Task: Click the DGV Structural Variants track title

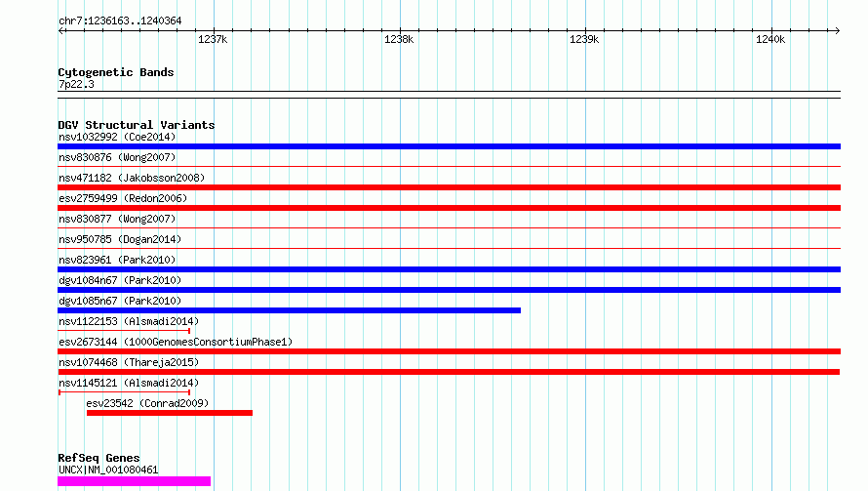Action: (137, 125)
